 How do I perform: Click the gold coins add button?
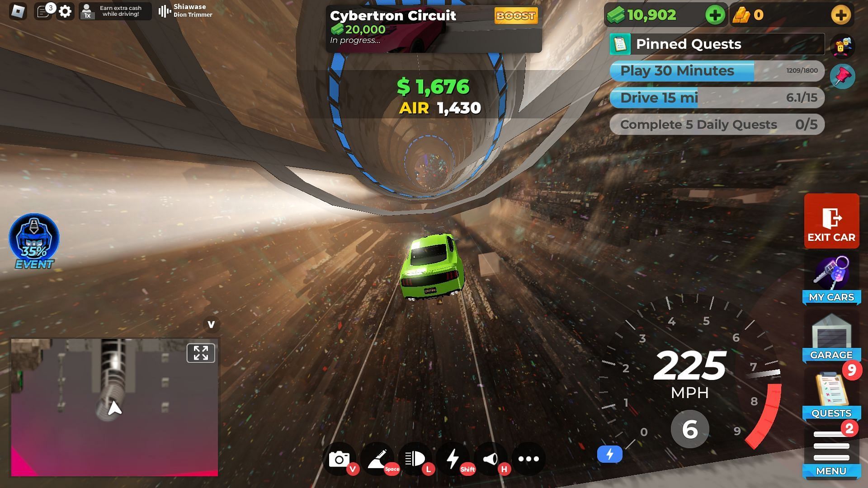click(x=844, y=14)
